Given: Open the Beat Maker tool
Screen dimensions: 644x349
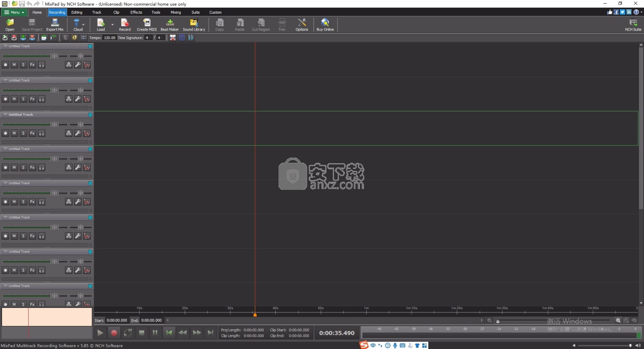Looking at the screenshot, I should (169, 25).
